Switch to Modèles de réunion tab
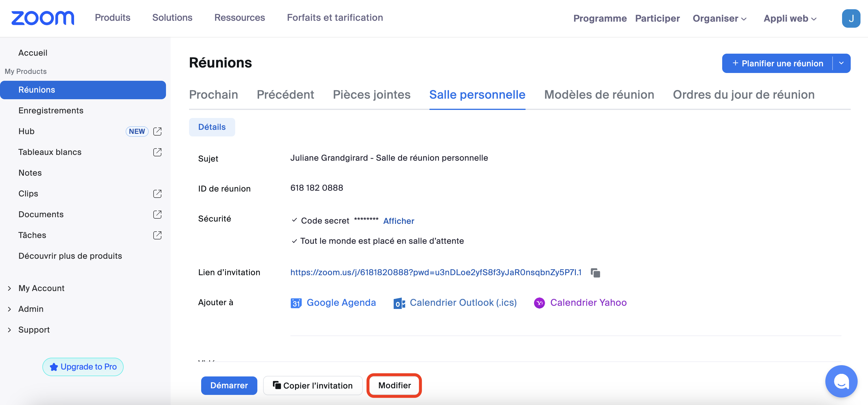 coord(599,95)
